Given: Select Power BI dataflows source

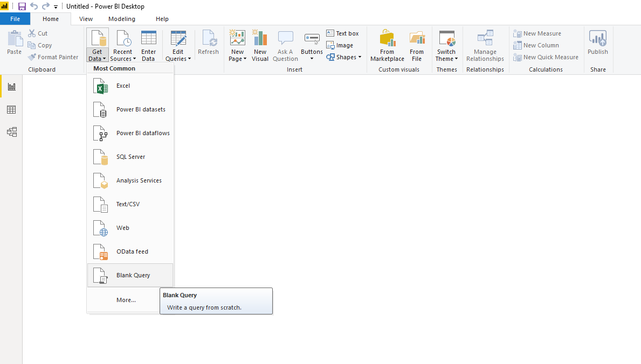Looking at the screenshot, I should click(x=130, y=133).
